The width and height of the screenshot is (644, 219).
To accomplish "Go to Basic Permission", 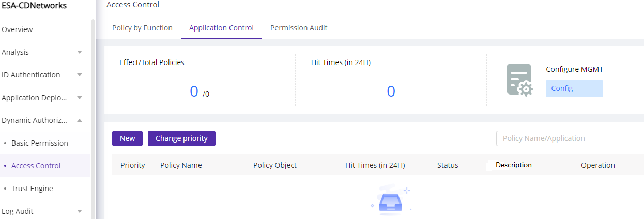I will (x=40, y=143).
